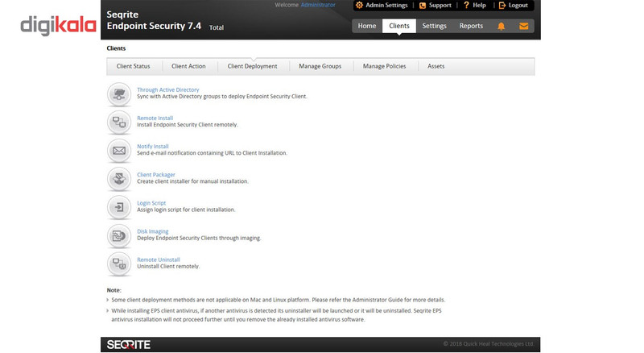Click the Disk Imaging round icon
The height and width of the screenshot is (353, 644).
119,236
